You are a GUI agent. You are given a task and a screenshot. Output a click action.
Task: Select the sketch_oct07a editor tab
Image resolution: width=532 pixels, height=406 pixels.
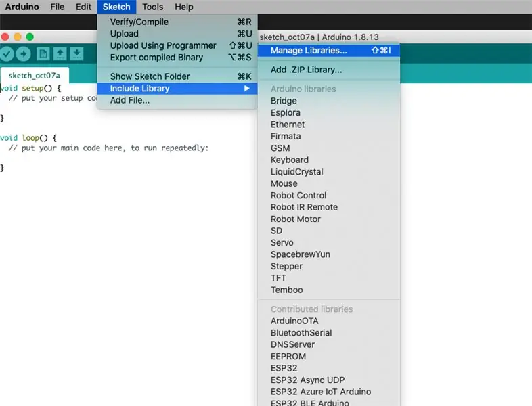pos(35,75)
